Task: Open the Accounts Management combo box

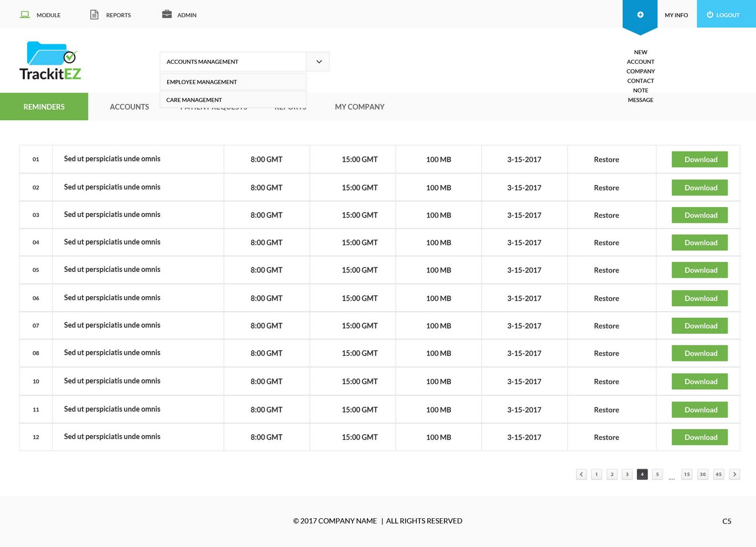Action: coord(245,61)
